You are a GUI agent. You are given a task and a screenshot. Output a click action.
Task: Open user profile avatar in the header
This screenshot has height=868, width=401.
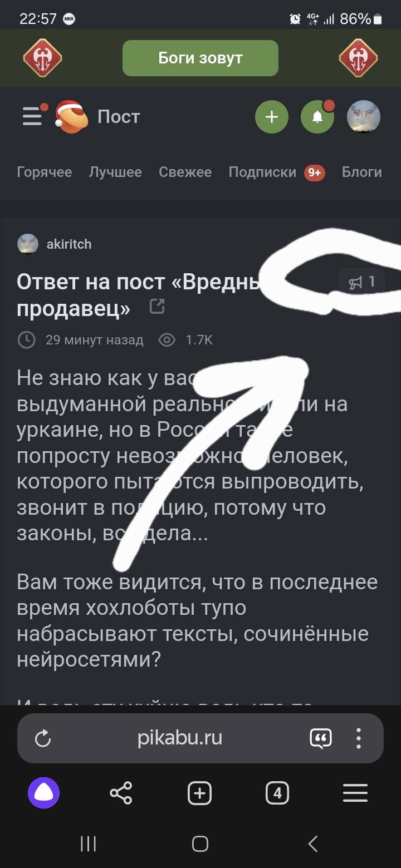pyautogui.click(x=364, y=117)
